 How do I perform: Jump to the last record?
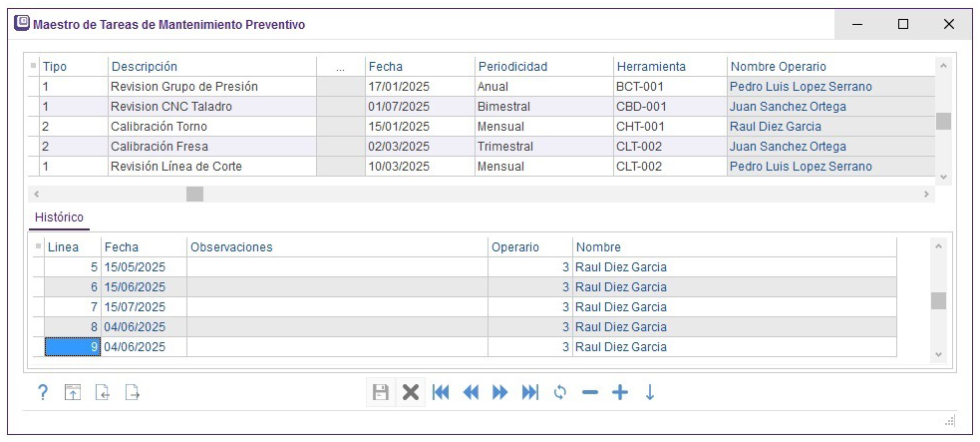(530, 393)
